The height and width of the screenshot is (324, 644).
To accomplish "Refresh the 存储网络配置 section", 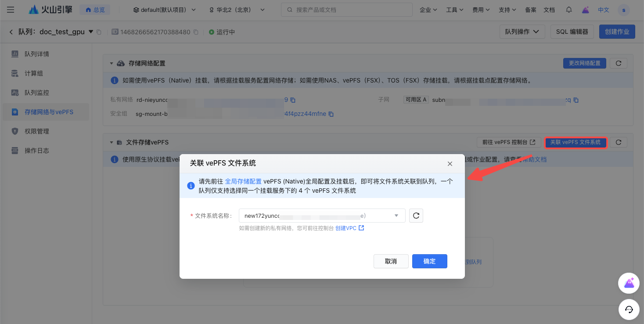I will pos(619,63).
